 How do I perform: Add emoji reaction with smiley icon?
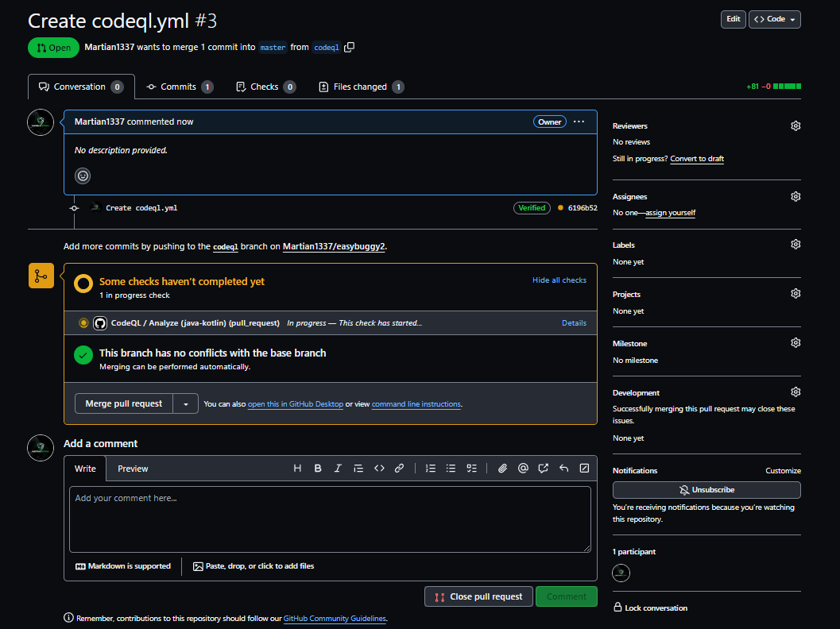pos(83,176)
